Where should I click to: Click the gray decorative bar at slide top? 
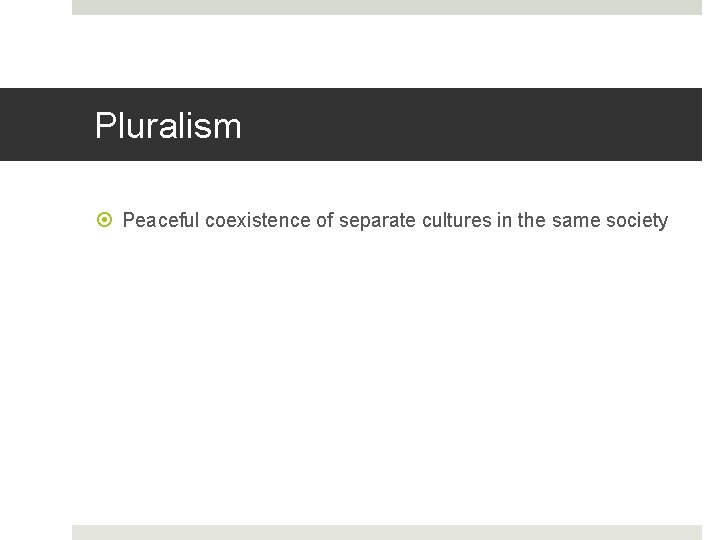387,7
